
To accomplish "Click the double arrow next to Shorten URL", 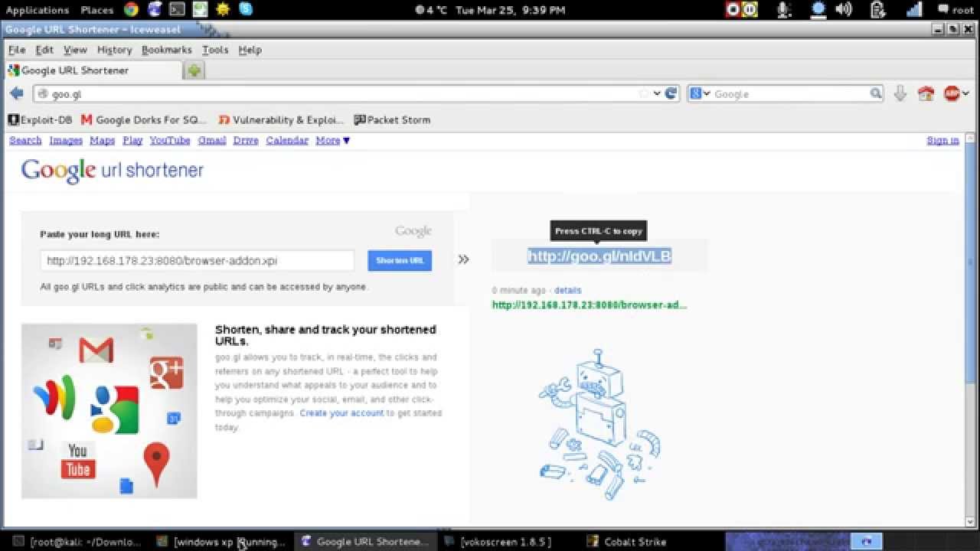I will 463,259.
